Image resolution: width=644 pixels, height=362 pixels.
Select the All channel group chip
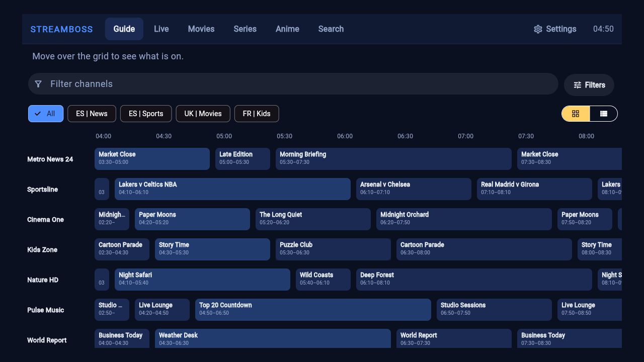click(x=46, y=114)
